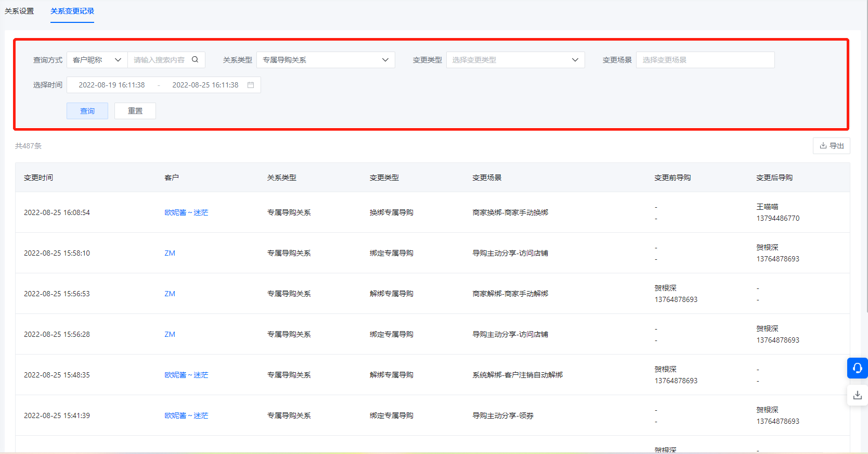The width and height of the screenshot is (868, 454).
Task: Click the calendar icon in date range
Action: pyautogui.click(x=251, y=85)
